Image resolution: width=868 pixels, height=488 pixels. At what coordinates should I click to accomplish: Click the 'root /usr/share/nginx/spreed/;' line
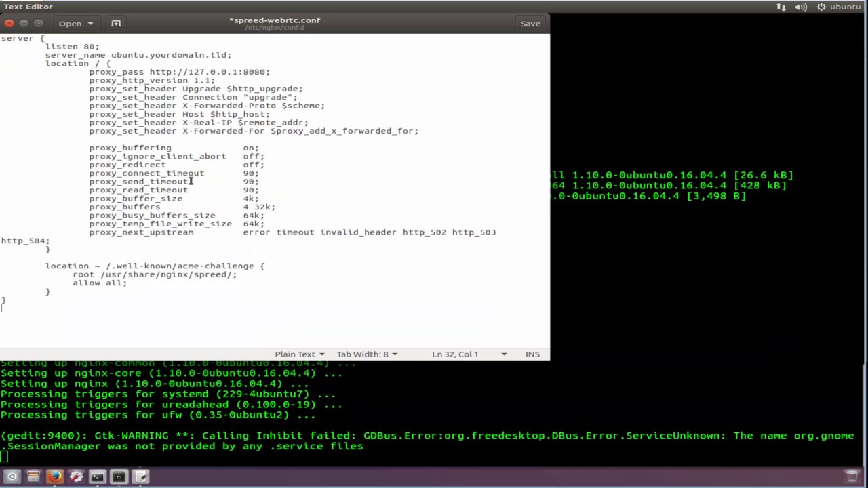pos(155,274)
